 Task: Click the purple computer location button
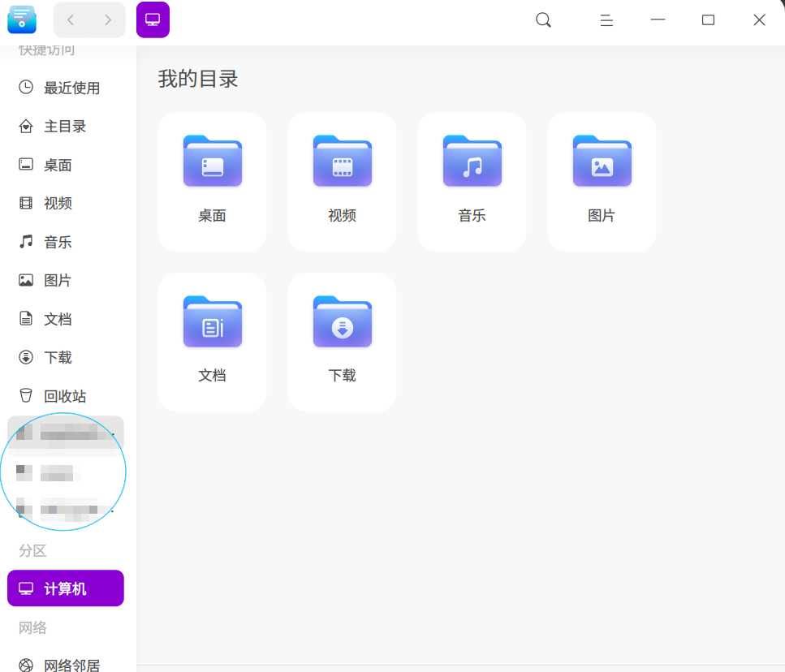point(153,20)
